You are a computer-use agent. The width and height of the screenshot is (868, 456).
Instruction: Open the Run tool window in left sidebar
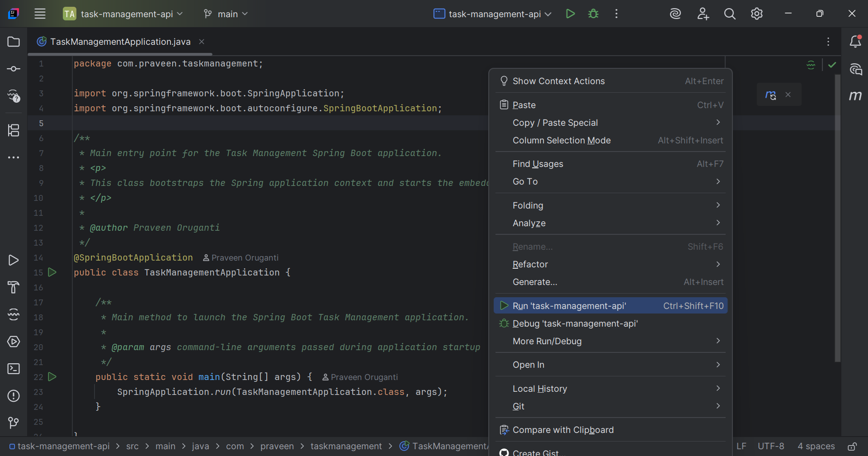14,260
